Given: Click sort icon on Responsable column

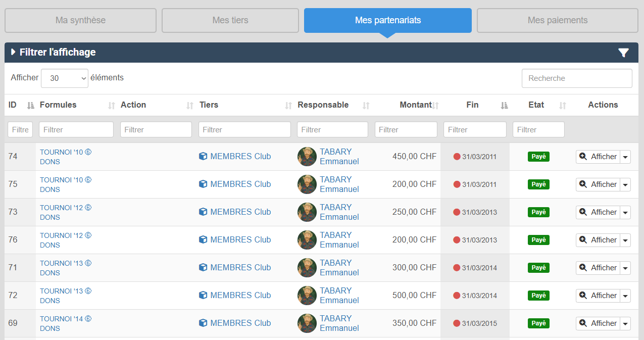Looking at the screenshot, I should click(x=366, y=105).
